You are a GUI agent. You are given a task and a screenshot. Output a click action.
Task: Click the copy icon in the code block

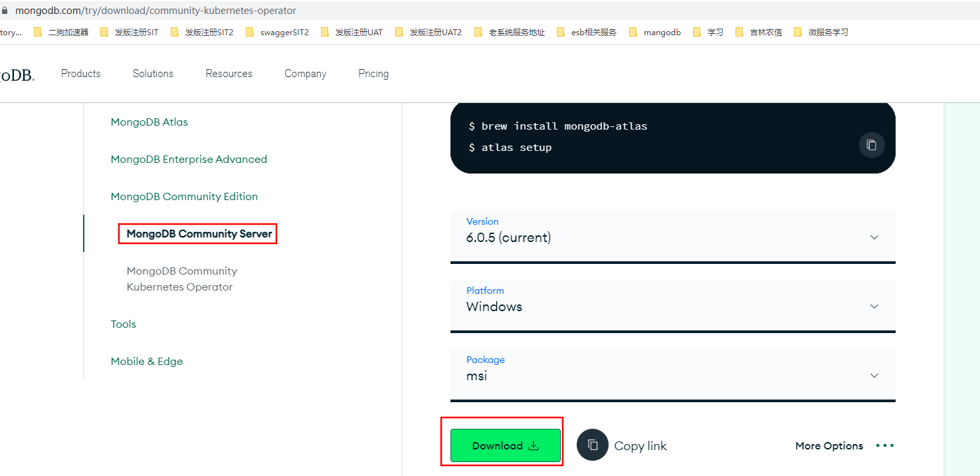(x=872, y=145)
